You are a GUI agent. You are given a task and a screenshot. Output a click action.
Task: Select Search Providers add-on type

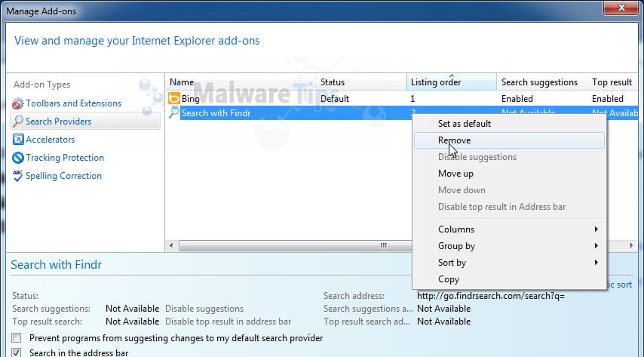point(85,122)
